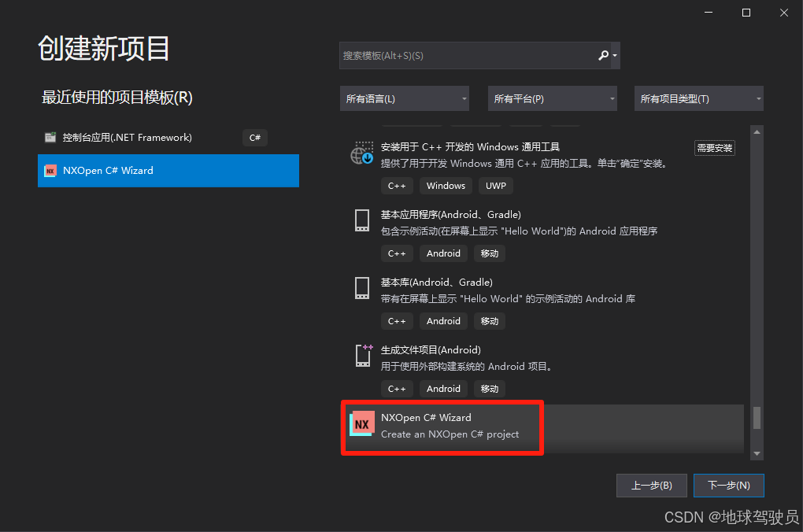The width and height of the screenshot is (803, 532).
Task: Click the UWP tag
Action: (495, 186)
